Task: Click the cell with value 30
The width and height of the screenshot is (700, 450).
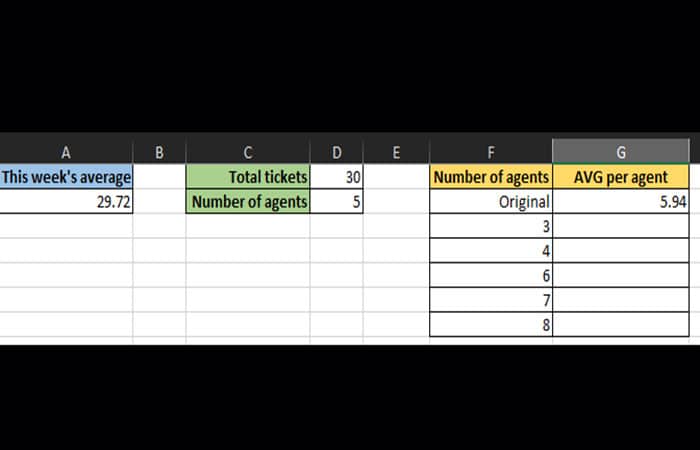Action: click(x=336, y=177)
